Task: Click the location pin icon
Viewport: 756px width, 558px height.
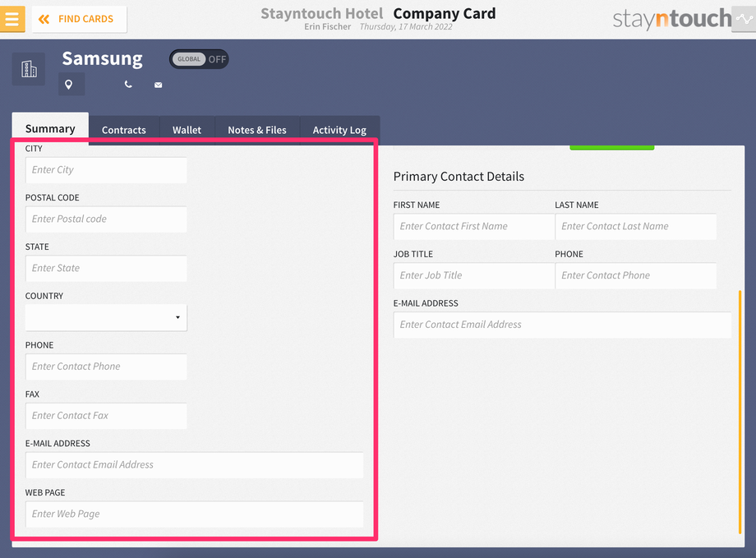Action: click(69, 85)
